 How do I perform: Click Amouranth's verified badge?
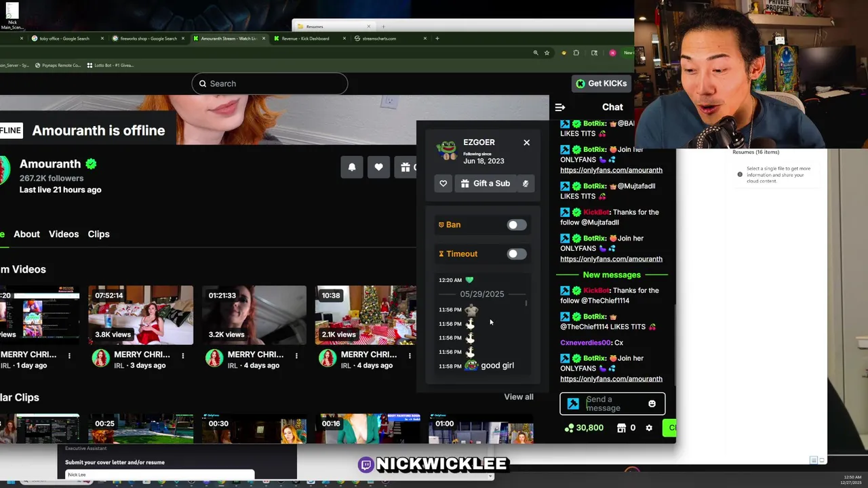[x=91, y=164]
